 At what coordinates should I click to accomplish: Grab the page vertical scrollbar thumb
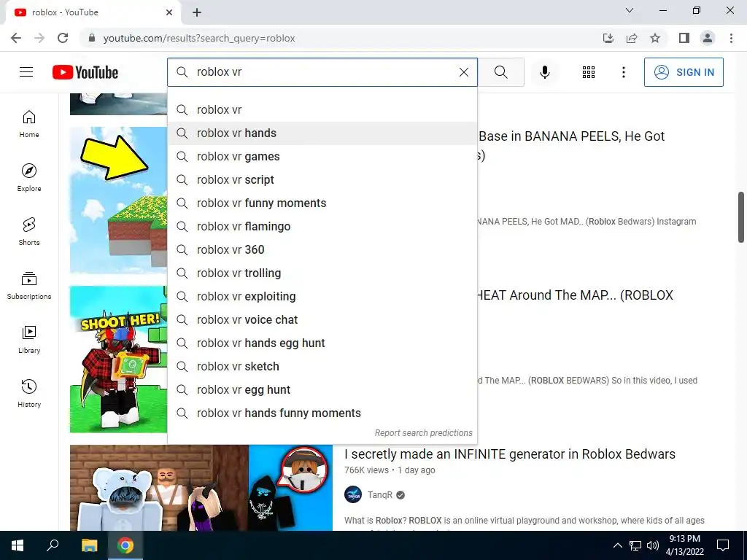point(741,217)
